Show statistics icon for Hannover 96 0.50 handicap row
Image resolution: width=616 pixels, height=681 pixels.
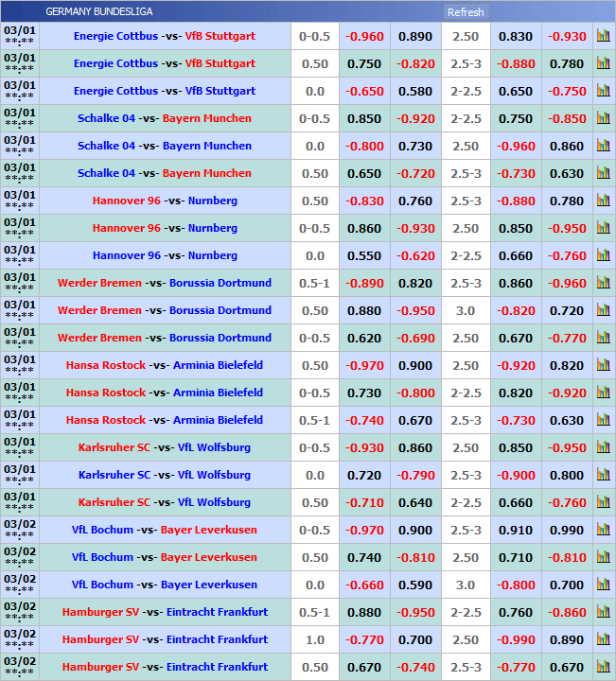coord(604,201)
